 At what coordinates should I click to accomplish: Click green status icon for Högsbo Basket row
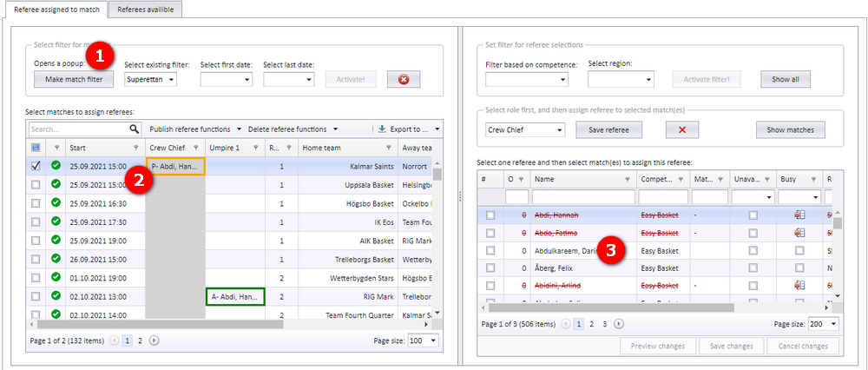pyautogui.click(x=56, y=202)
